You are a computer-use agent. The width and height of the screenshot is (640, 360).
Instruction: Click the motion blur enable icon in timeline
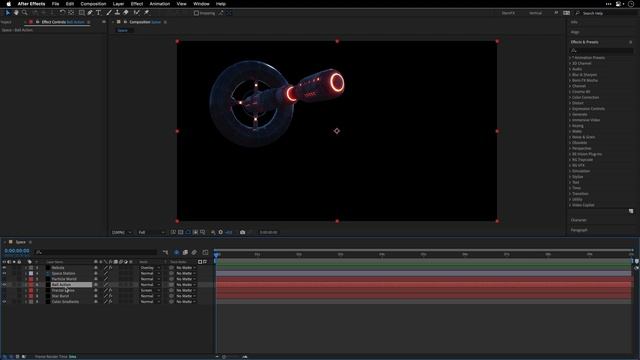(x=195, y=252)
